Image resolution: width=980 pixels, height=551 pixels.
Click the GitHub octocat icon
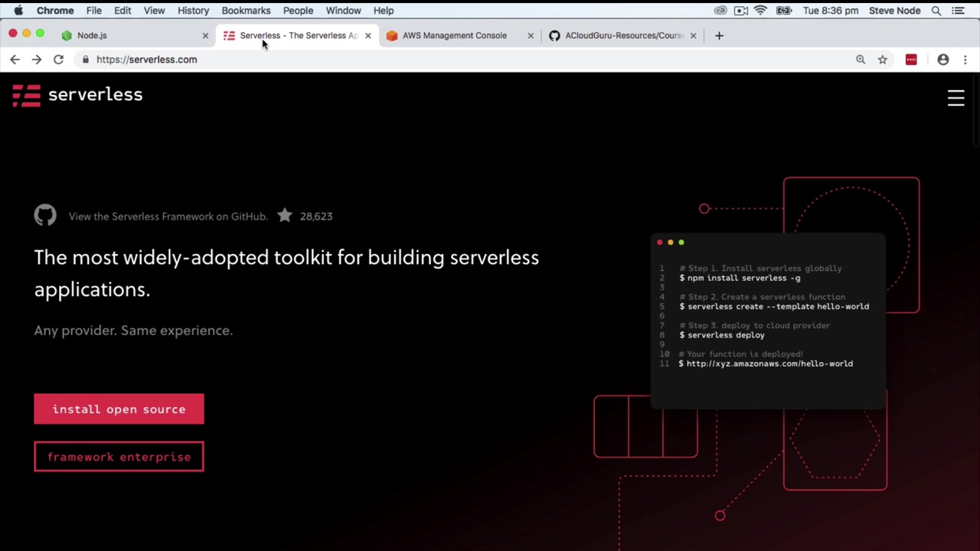tap(45, 215)
